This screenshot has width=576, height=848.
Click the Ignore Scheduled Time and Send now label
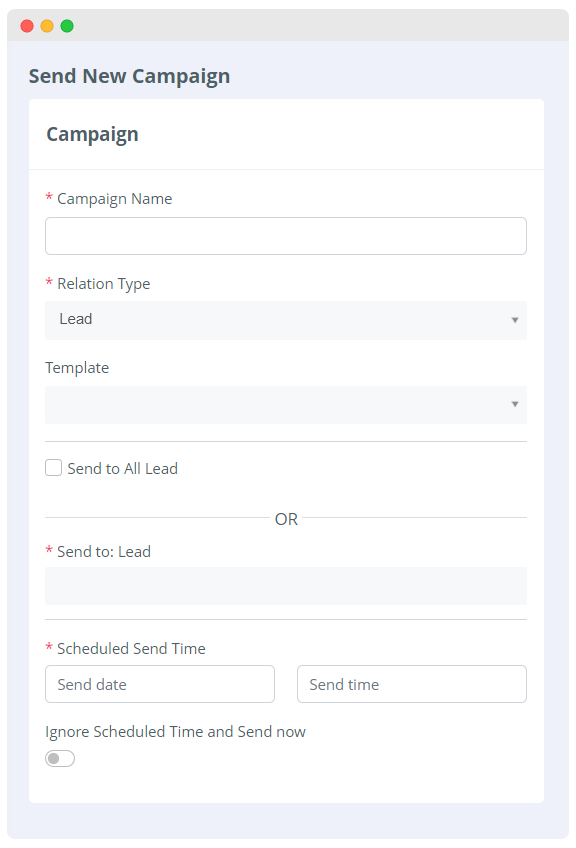(176, 732)
